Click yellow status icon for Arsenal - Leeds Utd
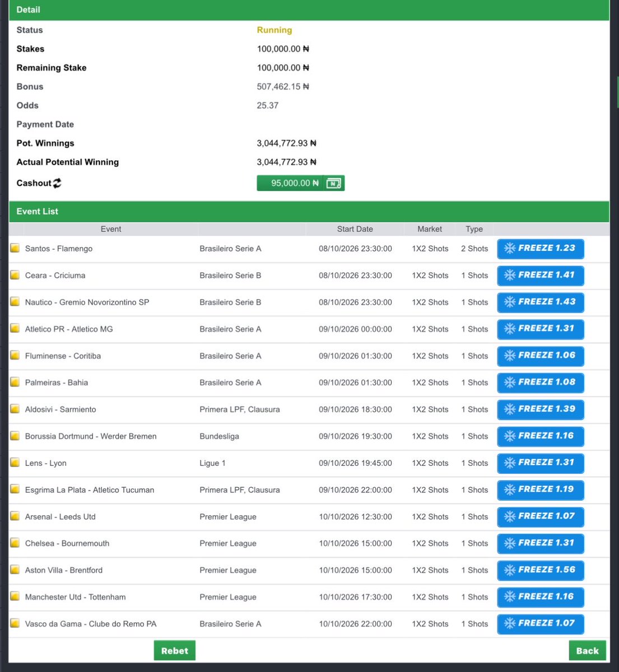This screenshot has width=619, height=672. click(x=15, y=516)
